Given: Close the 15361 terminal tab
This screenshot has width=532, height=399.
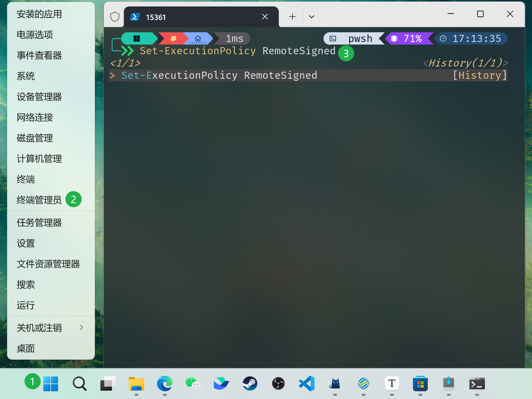Looking at the screenshot, I should (x=265, y=17).
